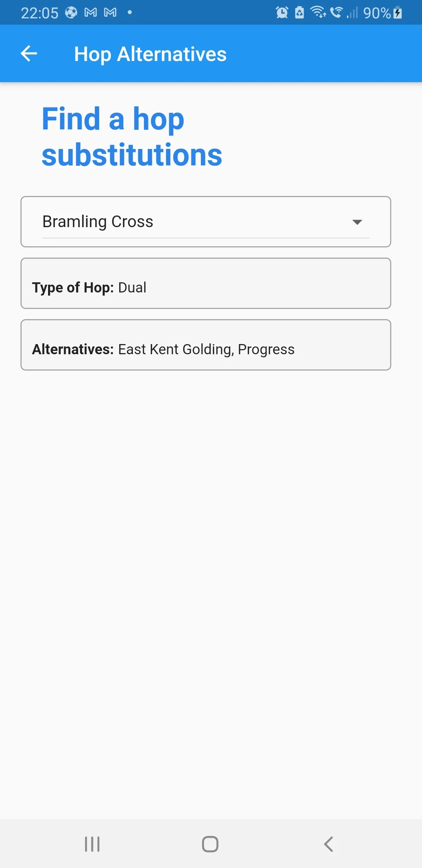Tap the Wi-Fi calling phone icon
The image size is (422, 868).
(336, 12)
